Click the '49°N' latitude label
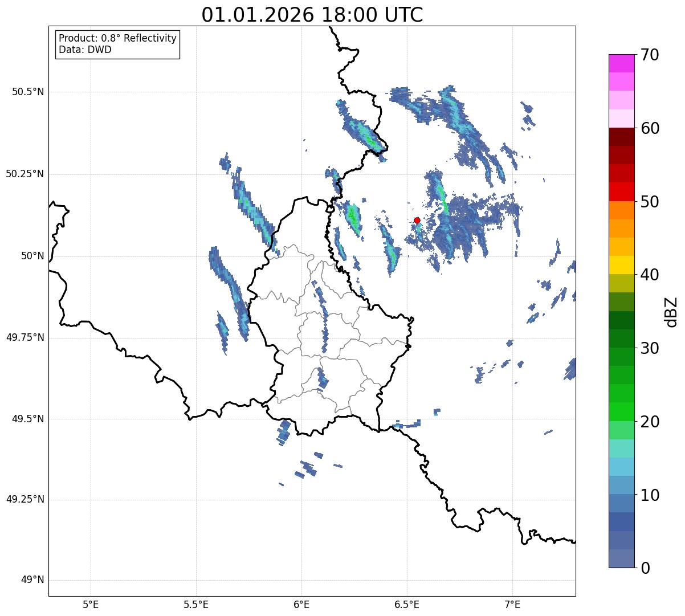This screenshot has width=685, height=616. point(32,580)
